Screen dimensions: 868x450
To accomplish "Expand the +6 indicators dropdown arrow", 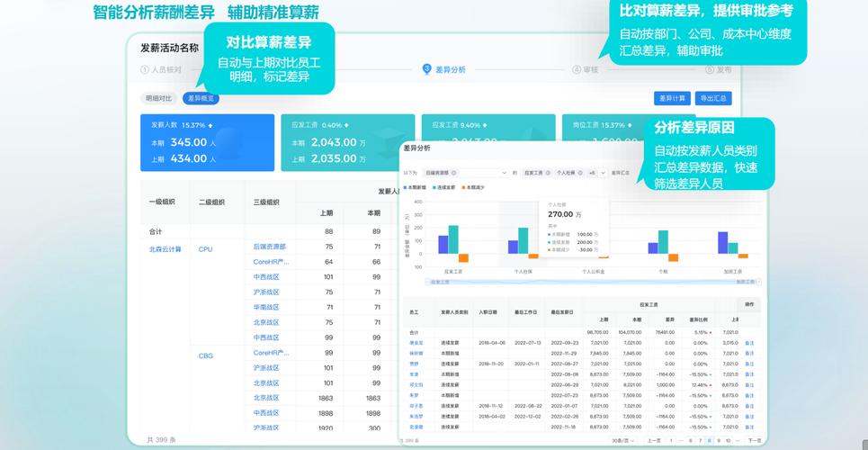I will click(603, 173).
